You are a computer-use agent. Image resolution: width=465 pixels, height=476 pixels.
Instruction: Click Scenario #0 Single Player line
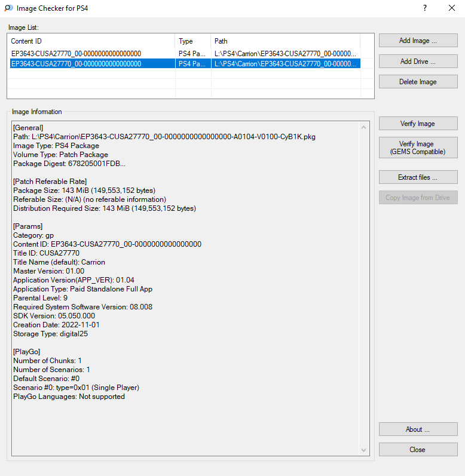click(x=77, y=388)
